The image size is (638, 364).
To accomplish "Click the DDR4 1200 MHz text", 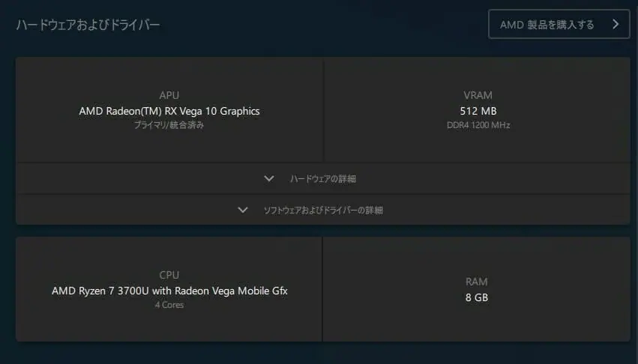I will coord(478,125).
